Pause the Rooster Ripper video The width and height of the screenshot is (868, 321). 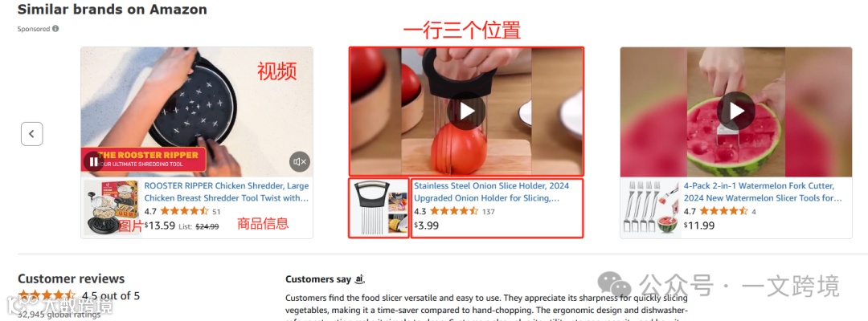click(93, 162)
